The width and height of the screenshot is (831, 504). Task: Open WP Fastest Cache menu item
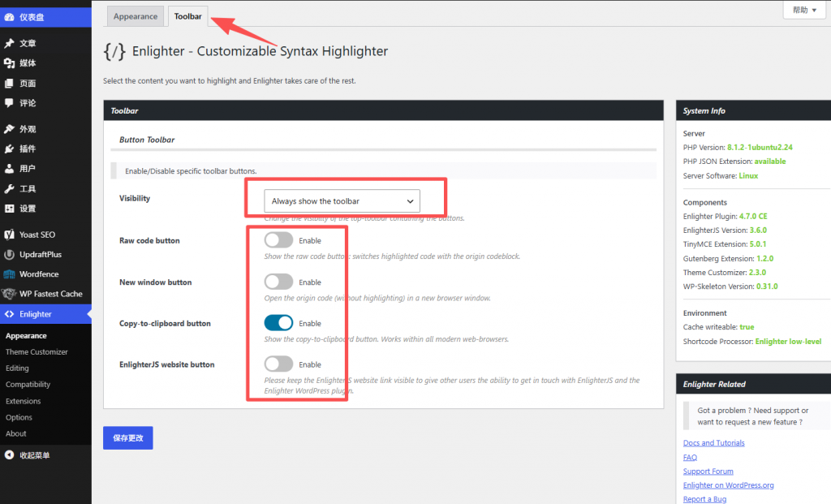click(45, 294)
